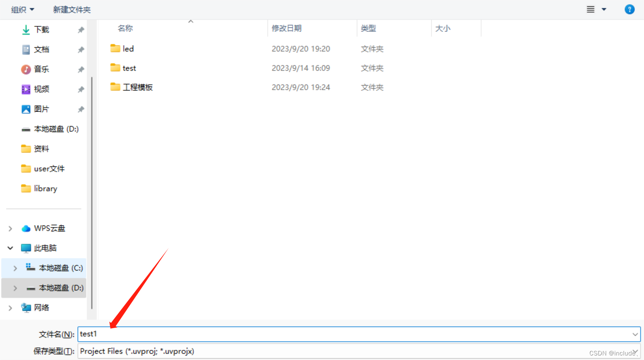Unpin 视频 using its pin icon
The width and height of the screenshot is (644, 360).
pos(81,89)
